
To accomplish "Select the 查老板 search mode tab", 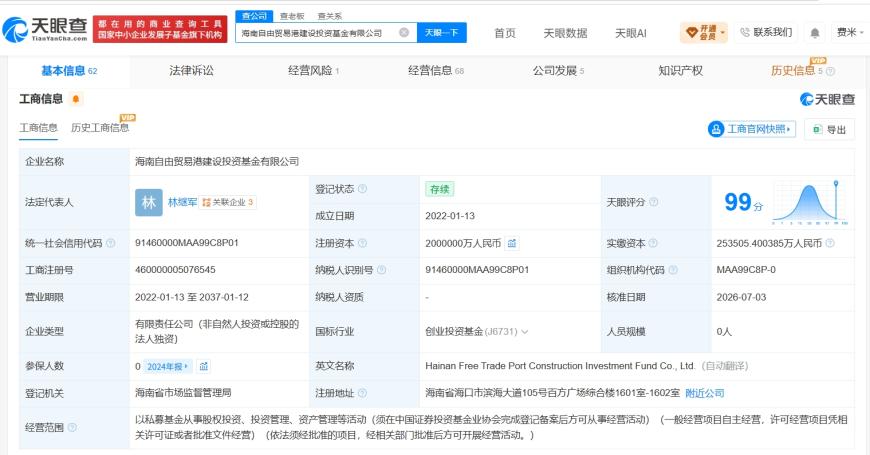I will pos(292,16).
